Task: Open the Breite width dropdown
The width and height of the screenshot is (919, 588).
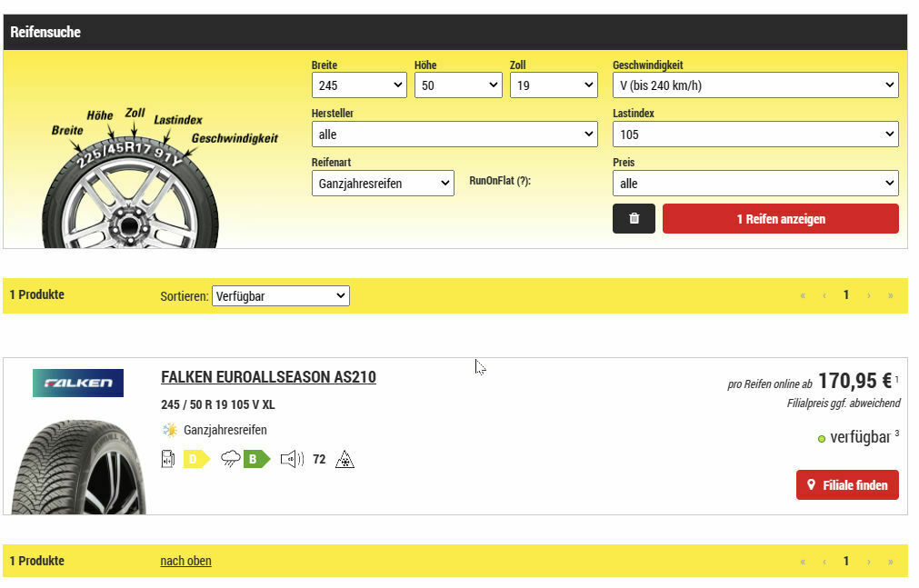Action: pyautogui.click(x=358, y=85)
